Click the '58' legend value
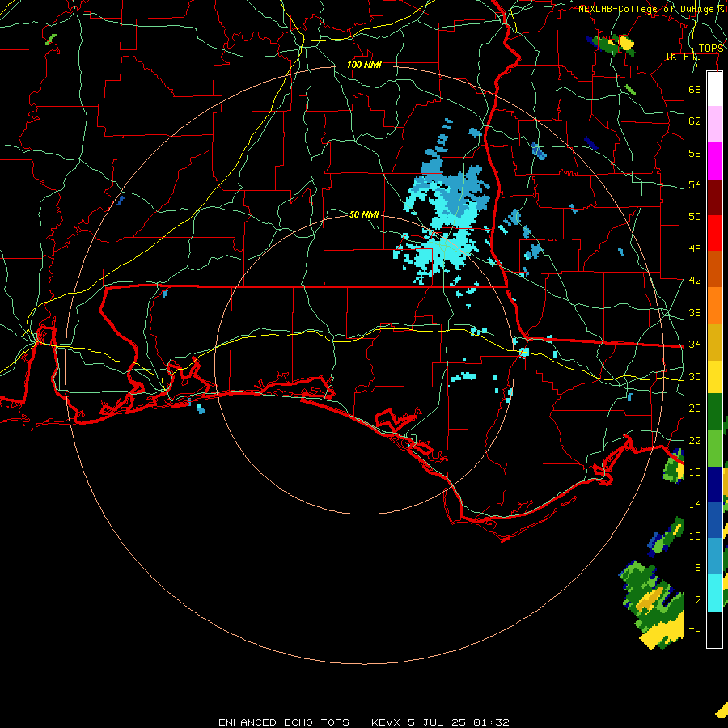The height and width of the screenshot is (728, 728). pyautogui.click(x=695, y=153)
